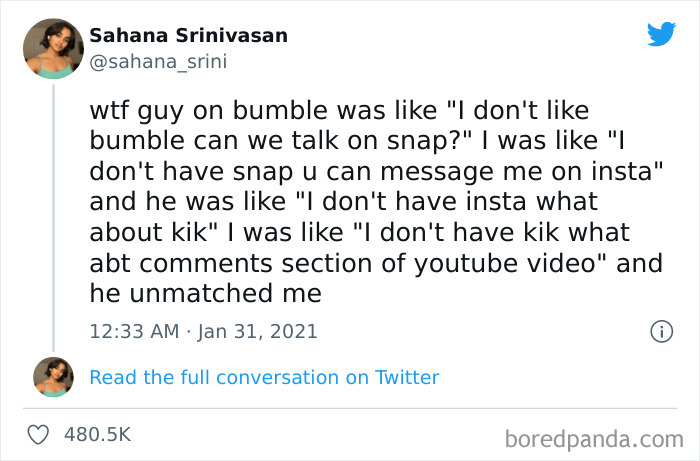This screenshot has height=461, width=700.
Task: Open Sahana Srinivasan's large profile picture
Action: [x=53, y=48]
